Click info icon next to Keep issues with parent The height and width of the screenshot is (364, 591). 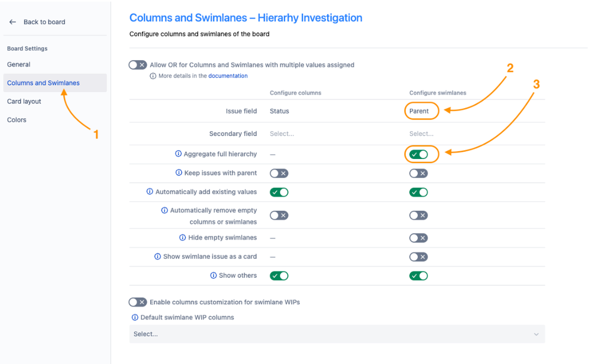(179, 173)
